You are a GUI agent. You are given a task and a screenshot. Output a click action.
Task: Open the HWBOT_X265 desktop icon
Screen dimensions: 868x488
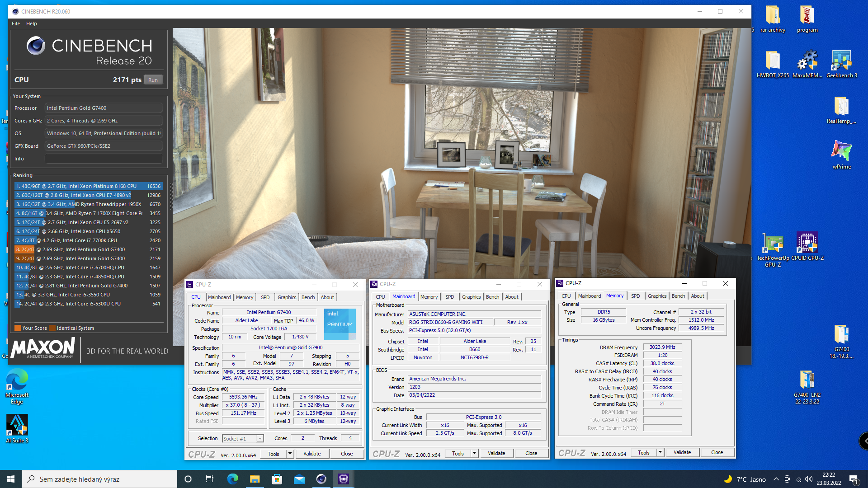point(773,64)
